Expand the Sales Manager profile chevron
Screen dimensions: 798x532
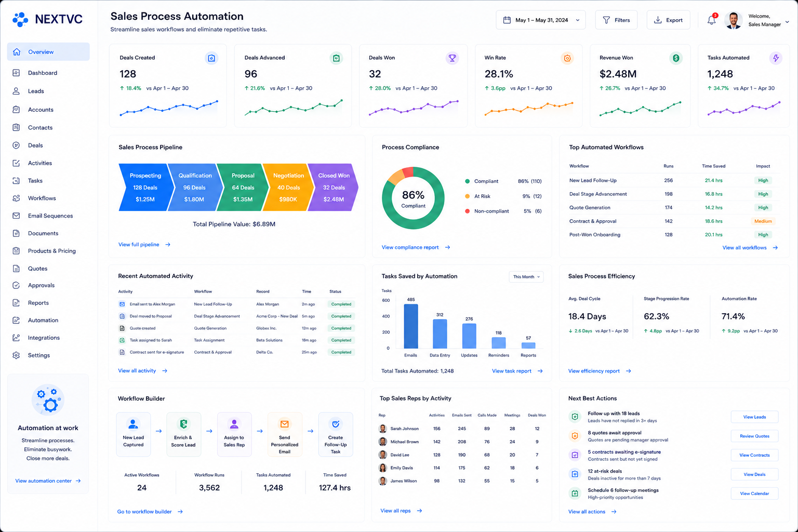coord(787,22)
